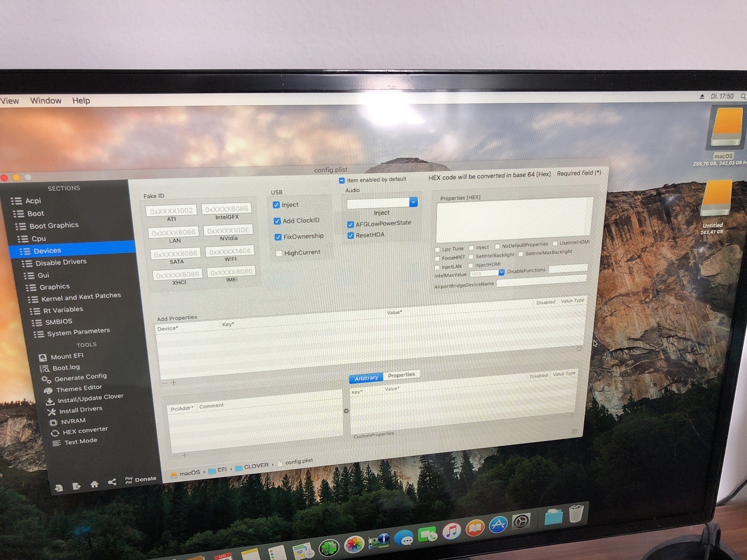Open Photos from the Dock

tap(354, 544)
